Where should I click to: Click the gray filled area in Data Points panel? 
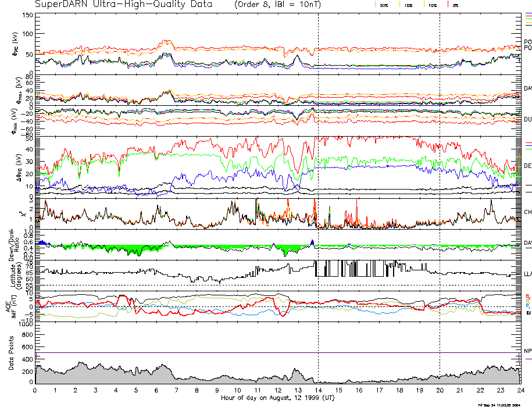pyautogui.click(x=116, y=375)
